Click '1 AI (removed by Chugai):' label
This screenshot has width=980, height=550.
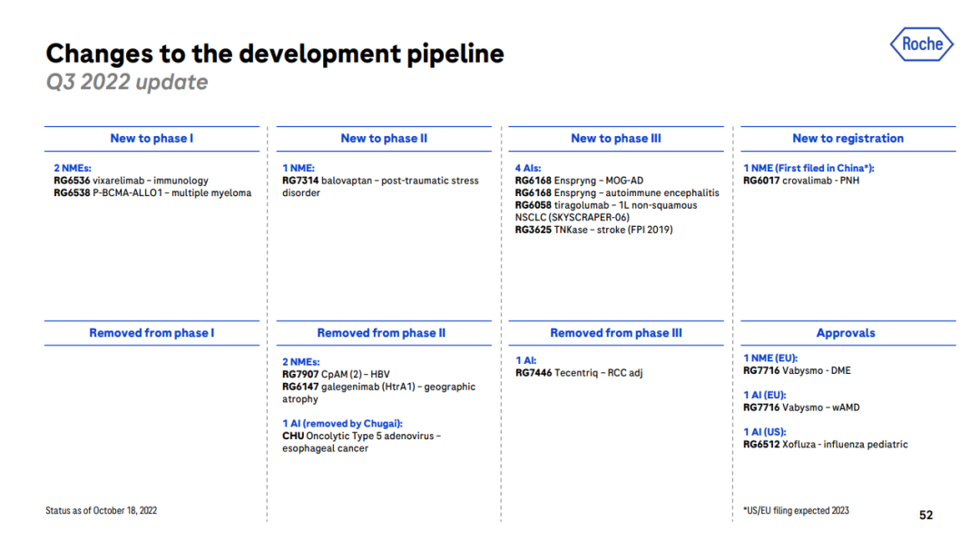pos(342,424)
